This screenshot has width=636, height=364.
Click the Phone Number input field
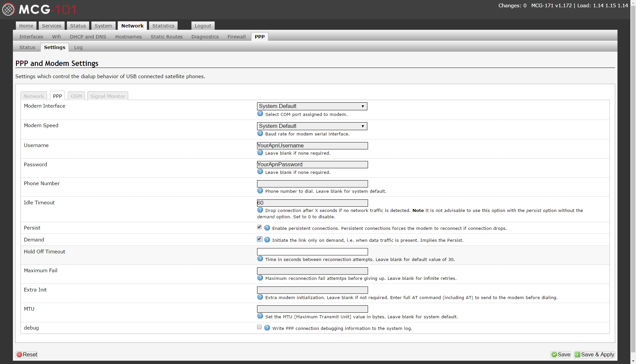[312, 184]
